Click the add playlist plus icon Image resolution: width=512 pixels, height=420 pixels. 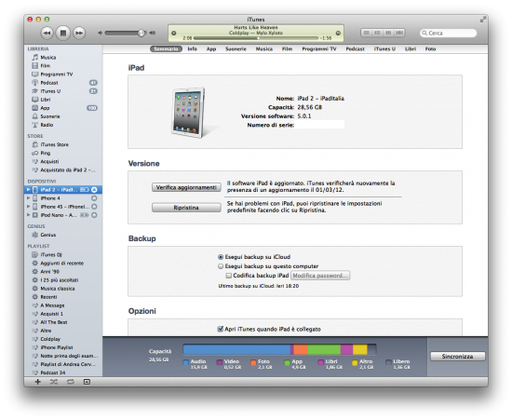tap(38, 382)
